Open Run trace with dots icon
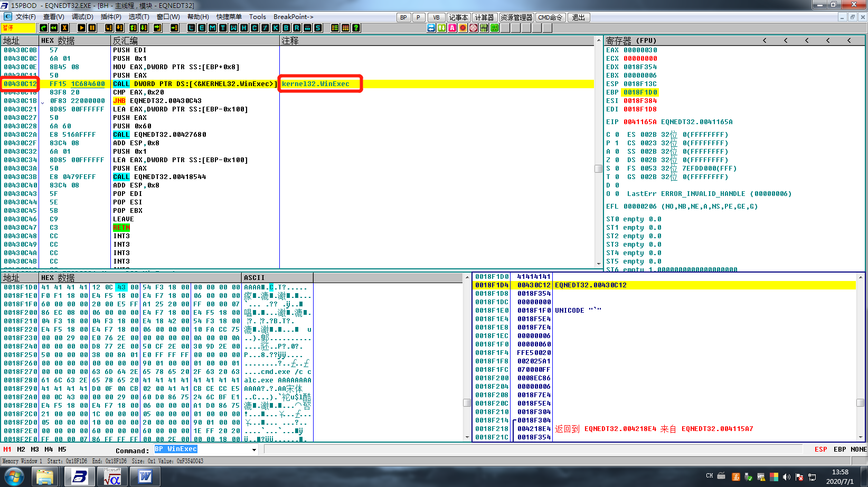The image size is (868, 487). [x=308, y=28]
